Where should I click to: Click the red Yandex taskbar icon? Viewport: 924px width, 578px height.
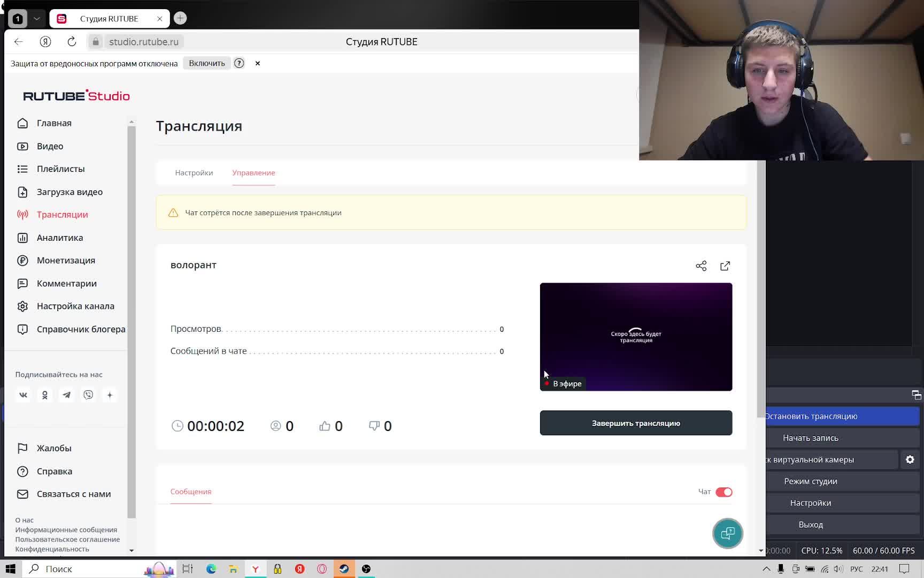tap(300, 569)
